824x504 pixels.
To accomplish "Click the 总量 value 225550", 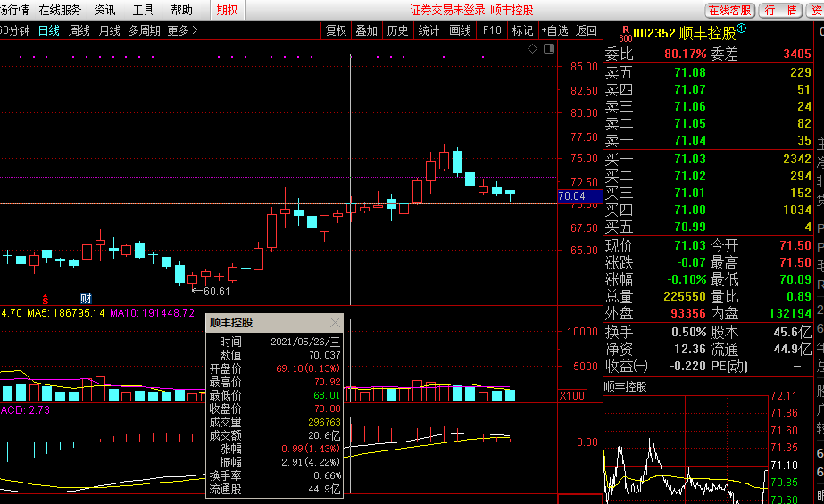I will 685,297.
